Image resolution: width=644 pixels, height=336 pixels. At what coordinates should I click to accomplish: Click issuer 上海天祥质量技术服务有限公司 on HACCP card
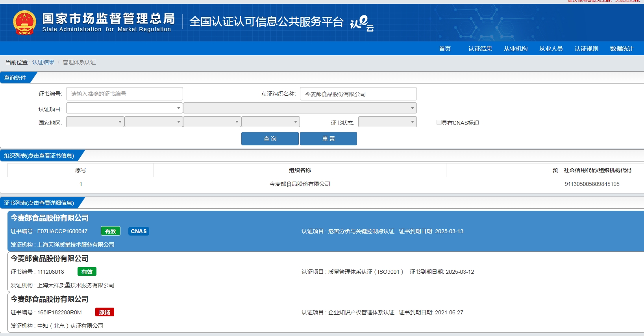[76, 245]
